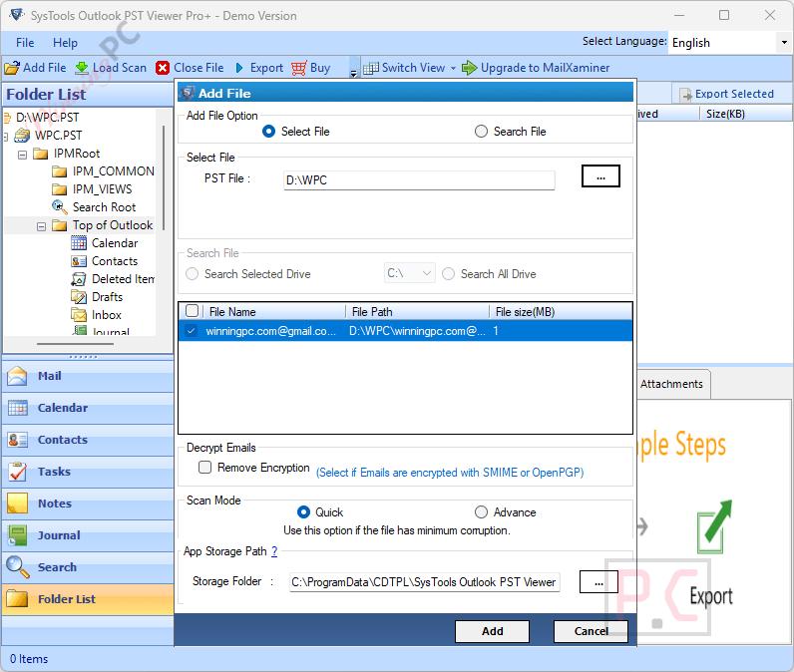The height and width of the screenshot is (672, 794).
Task: Click the Journal green book icon
Action: pyautogui.click(x=18, y=535)
